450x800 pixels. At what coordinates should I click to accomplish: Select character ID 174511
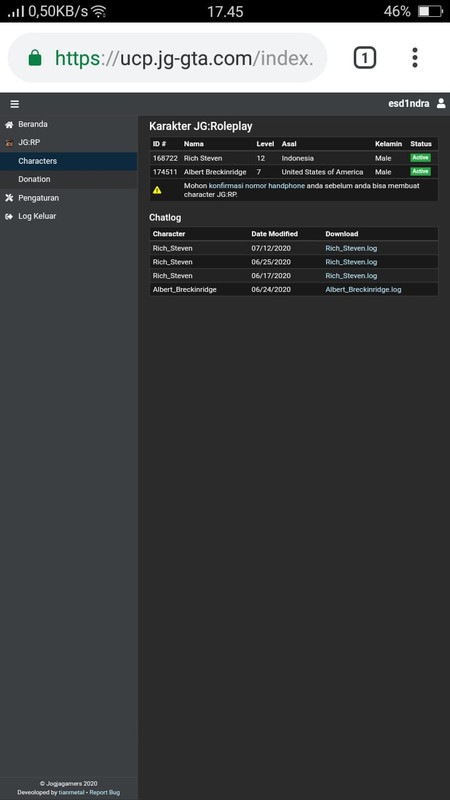point(165,172)
